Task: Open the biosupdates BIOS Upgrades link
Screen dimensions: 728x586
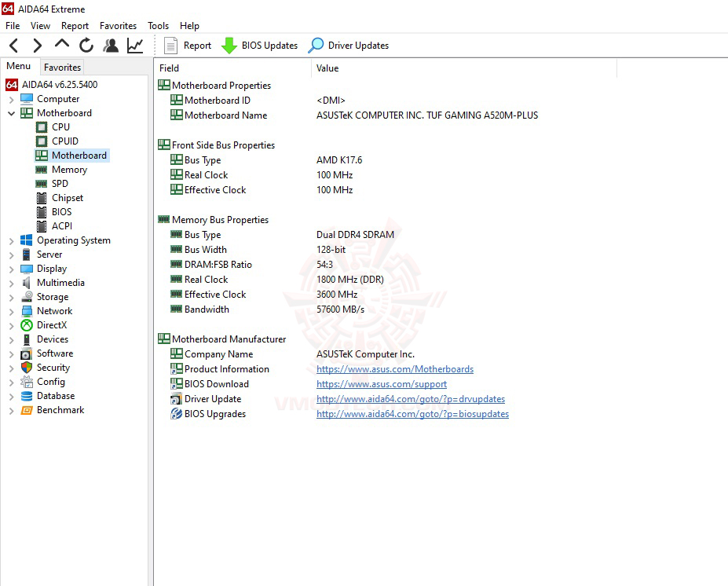Action: click(412, 414)
